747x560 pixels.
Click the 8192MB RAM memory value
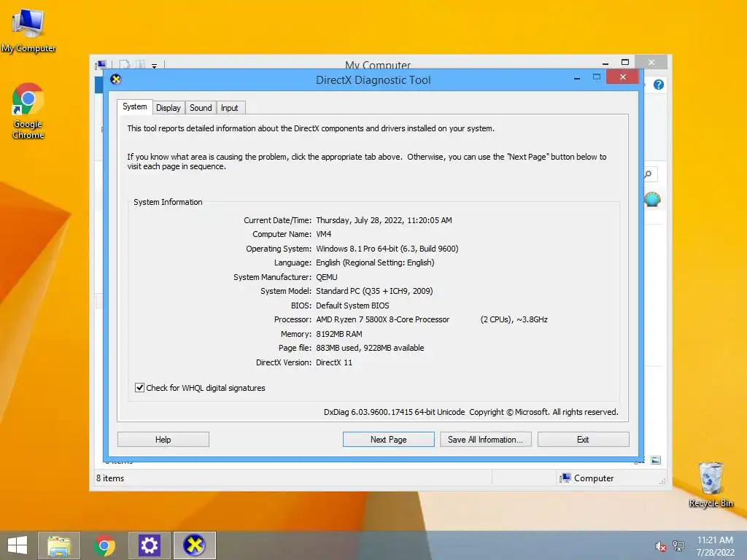click(x=338, y=334)
